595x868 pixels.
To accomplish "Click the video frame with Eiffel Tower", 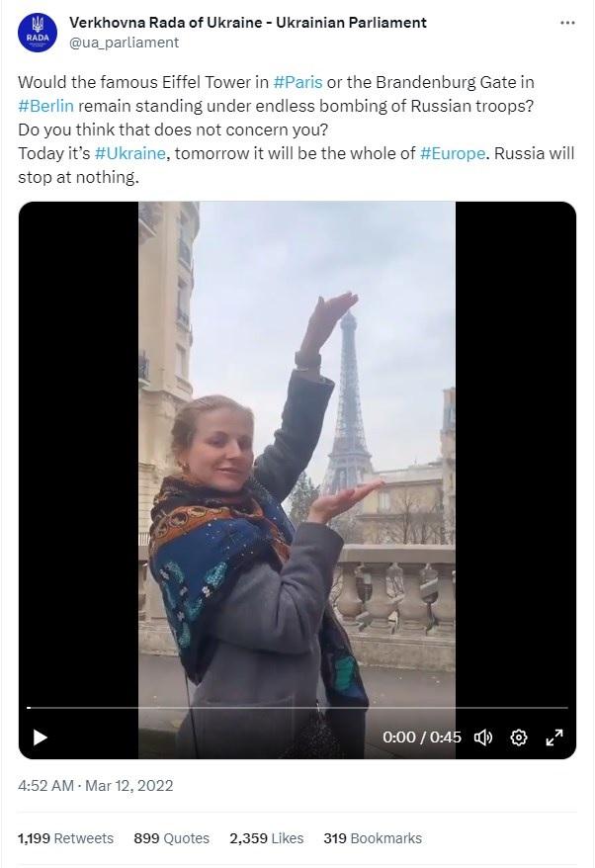I will (297, 454).
